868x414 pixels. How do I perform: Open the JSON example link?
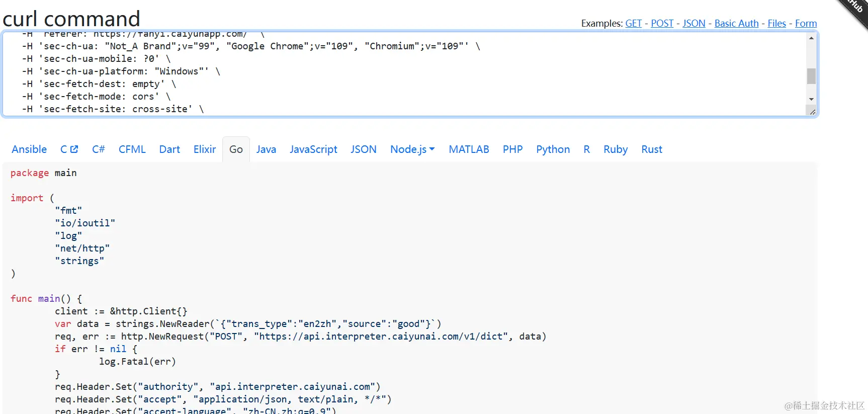[x=693, y=23]
